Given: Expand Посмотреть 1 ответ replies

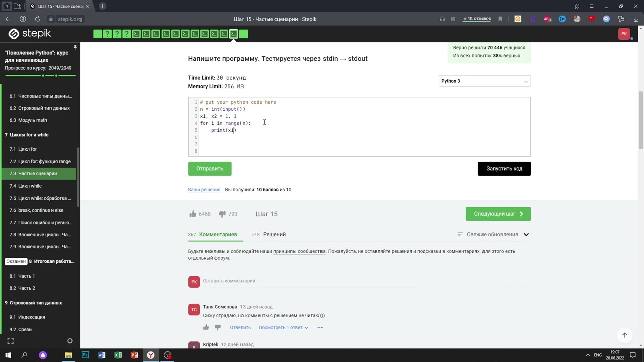Looking at the screenshot, I should point(283,327).
